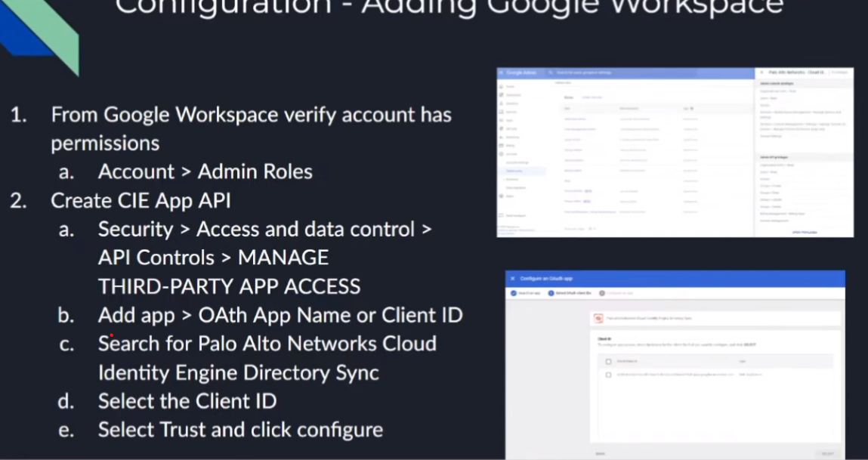This screenshot has width=868, height=460.
Task: Toggle select-all checkbox in Client ID table header
Action: (608, 362)
